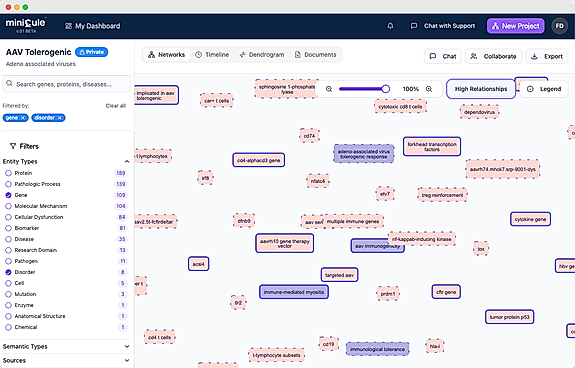Select the aavrh10 gene therapy vector node
Image resolution: width=575 pixels, height=368 pixels.
(x=285, y=243)
